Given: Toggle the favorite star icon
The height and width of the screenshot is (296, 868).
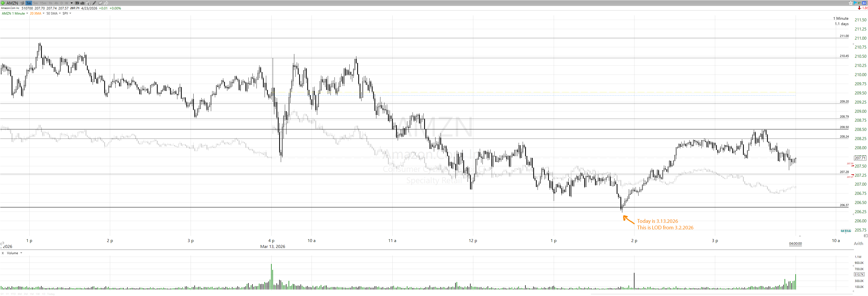Looking at the screenshot, I should coord(851,3).
